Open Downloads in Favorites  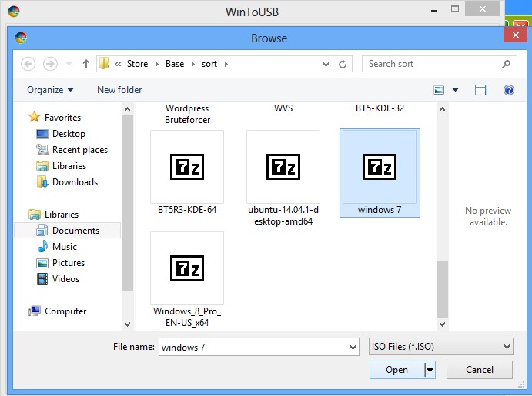coord(75,182)
